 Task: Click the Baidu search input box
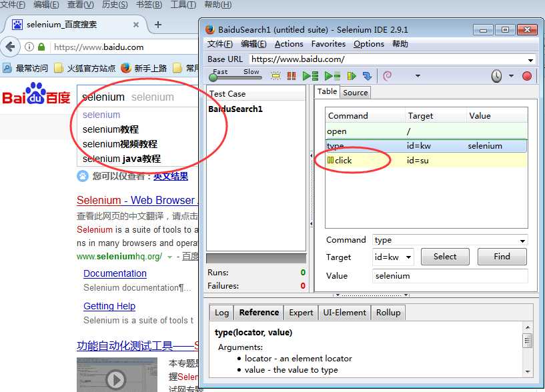[137, 97]
